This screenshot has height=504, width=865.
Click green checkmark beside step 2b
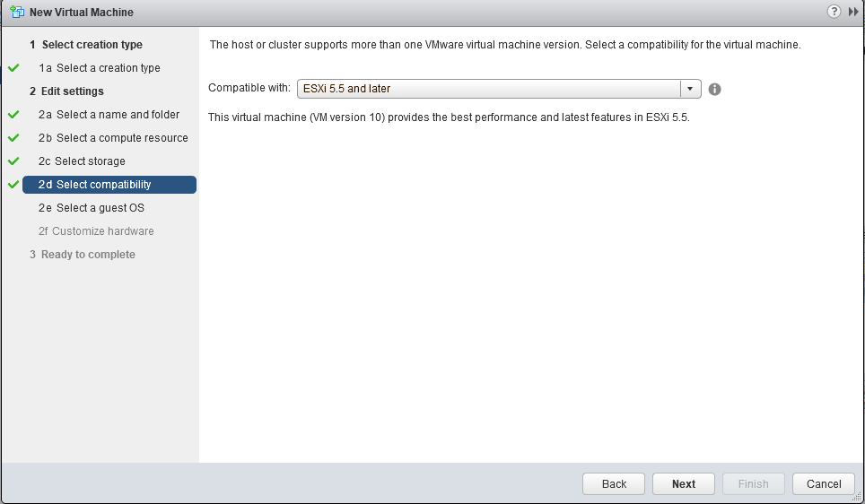pos(13,138)
